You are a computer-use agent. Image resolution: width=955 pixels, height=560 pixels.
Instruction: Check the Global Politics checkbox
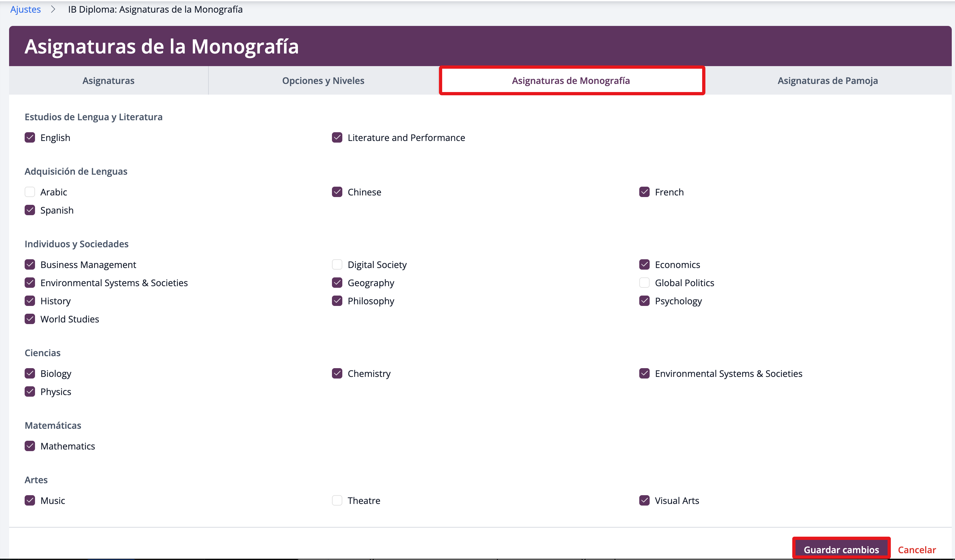[644, 283]
